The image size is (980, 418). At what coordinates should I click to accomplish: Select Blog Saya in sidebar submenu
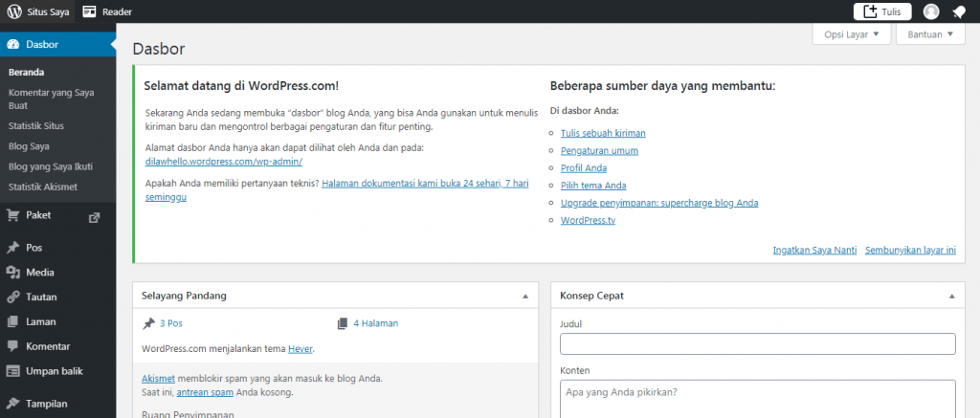(29, 146)
